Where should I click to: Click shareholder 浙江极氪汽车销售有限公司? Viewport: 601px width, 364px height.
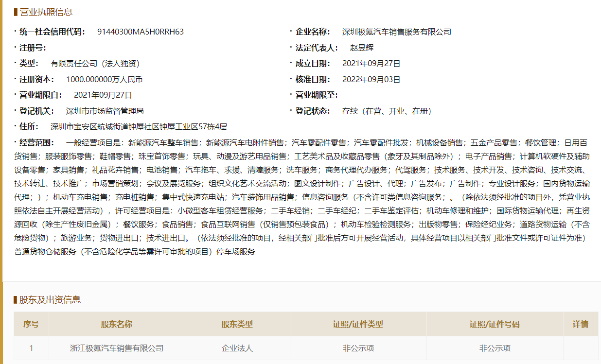(117, 348)
